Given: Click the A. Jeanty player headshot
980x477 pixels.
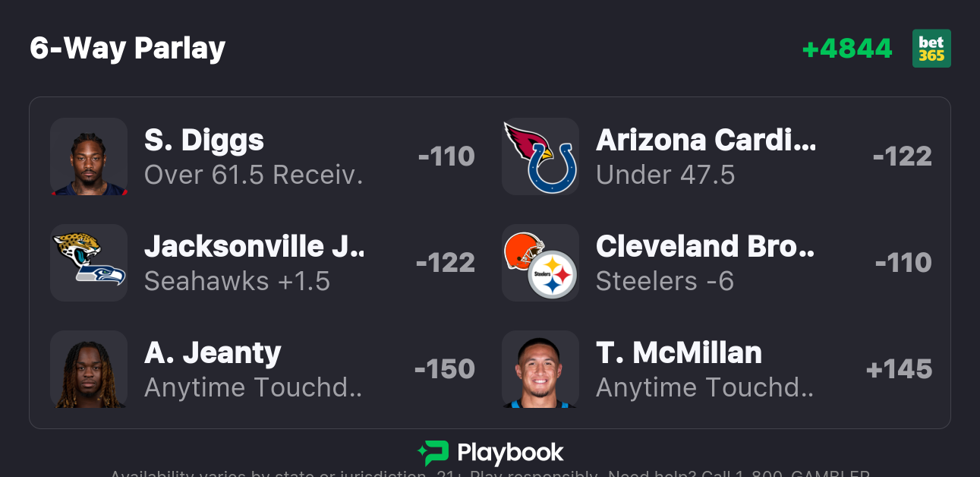Looking at the screenshot, I should tap(89, 369).
